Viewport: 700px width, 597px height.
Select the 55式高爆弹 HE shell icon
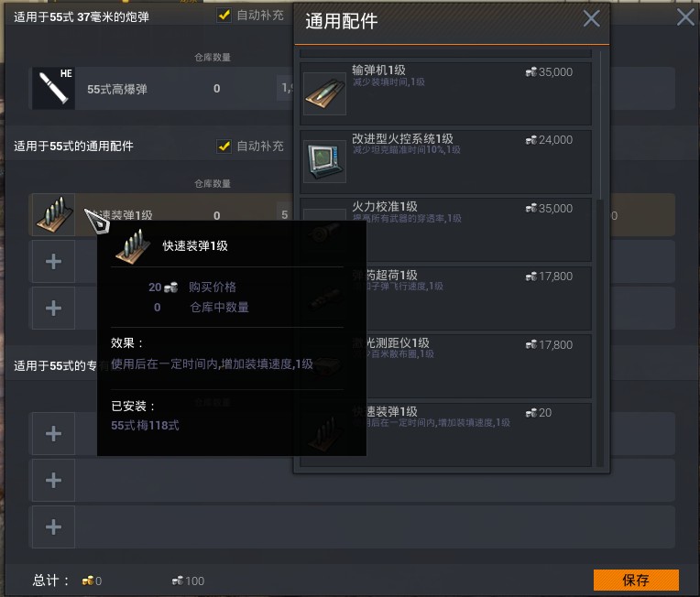tap(53, 88)
